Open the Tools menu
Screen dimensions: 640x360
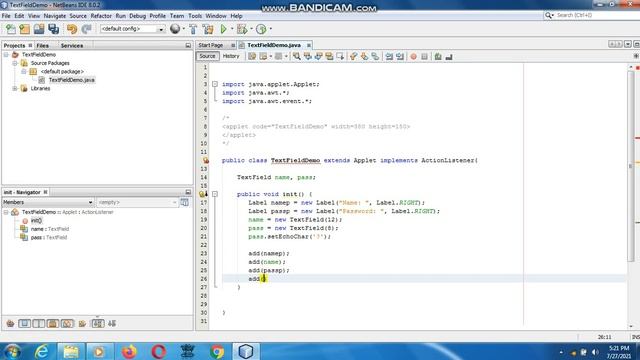click(x=195, y=16)
